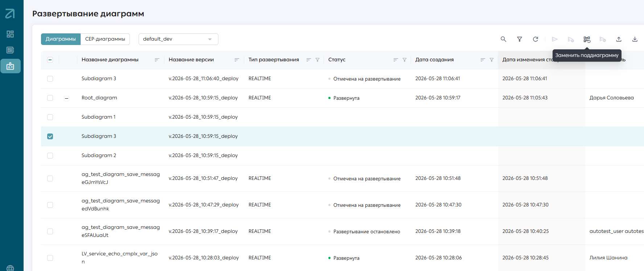The height and width of the screenshot is (271, 644).
Task: Click the deploy arrow icon
Action: point(555,39)
